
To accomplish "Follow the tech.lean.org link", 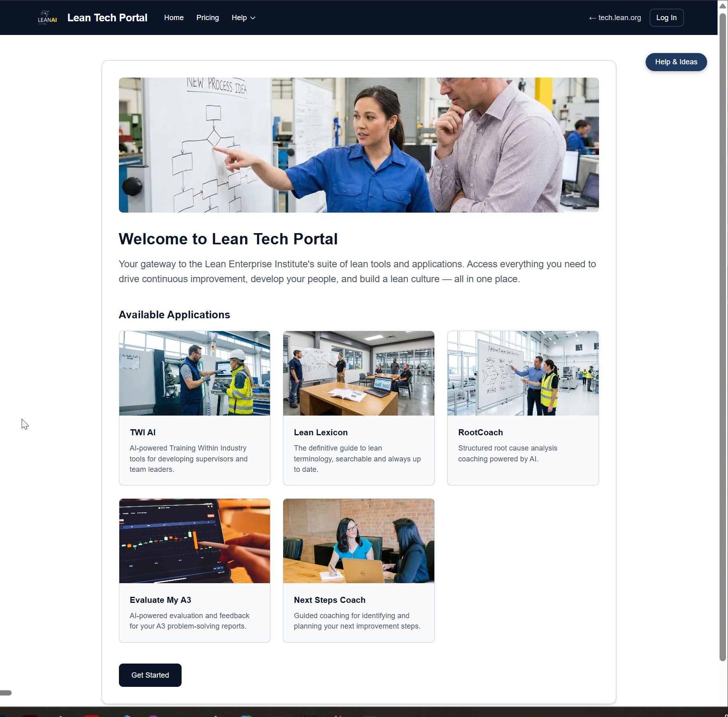I will coord(614,18).
